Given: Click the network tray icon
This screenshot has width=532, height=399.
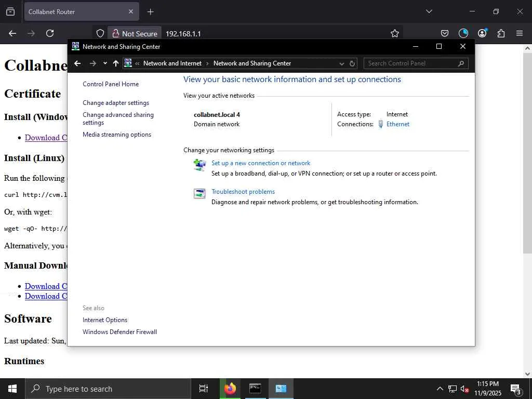Looking at the screenshot, I should click(x=453, y=389).
